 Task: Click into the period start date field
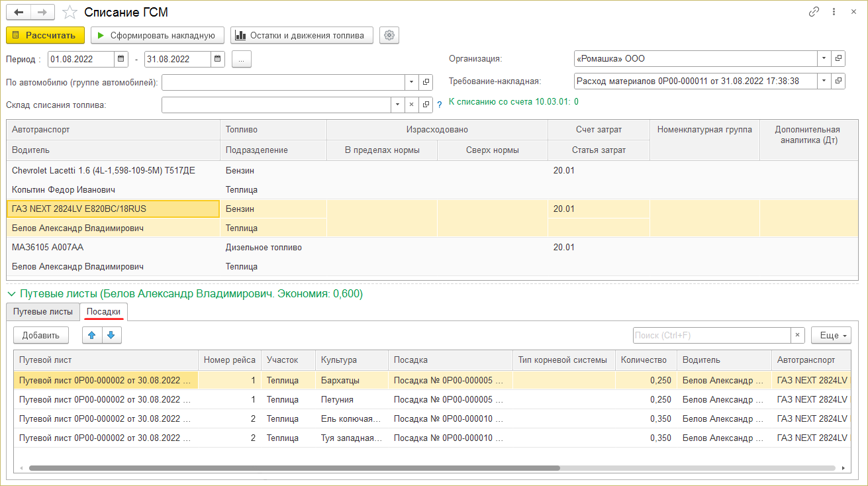81,59
